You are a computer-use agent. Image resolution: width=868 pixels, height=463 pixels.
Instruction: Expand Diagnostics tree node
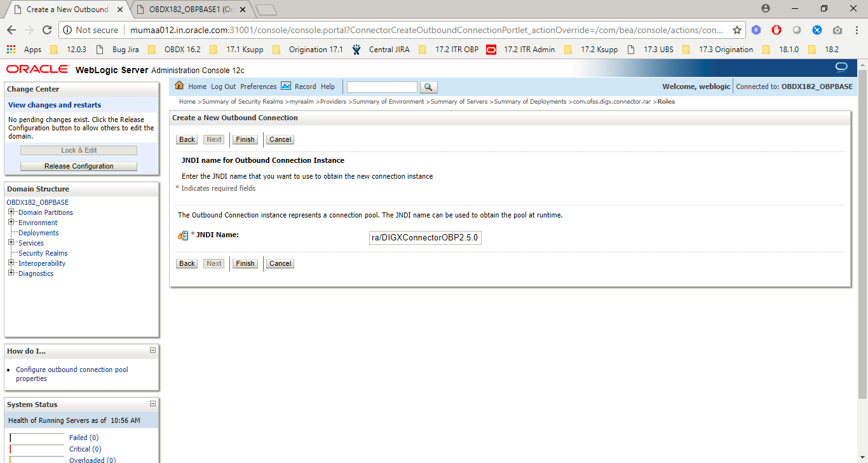point(11,273)
